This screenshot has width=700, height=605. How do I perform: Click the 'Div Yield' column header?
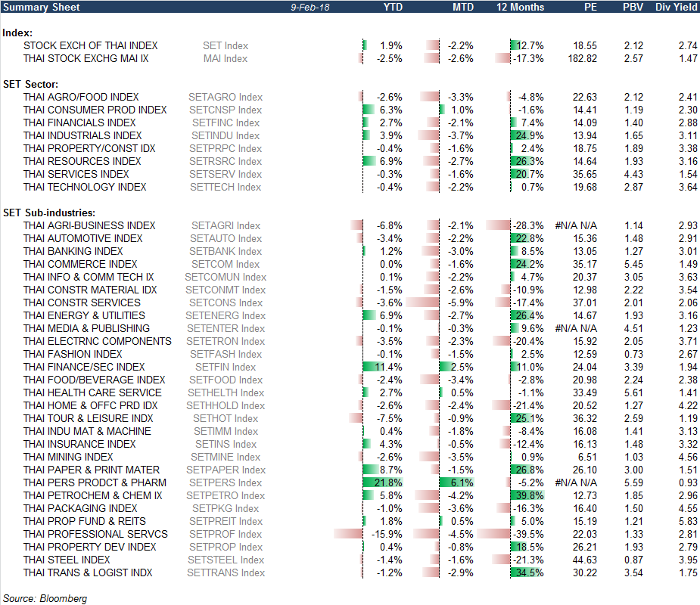[676, 7]
